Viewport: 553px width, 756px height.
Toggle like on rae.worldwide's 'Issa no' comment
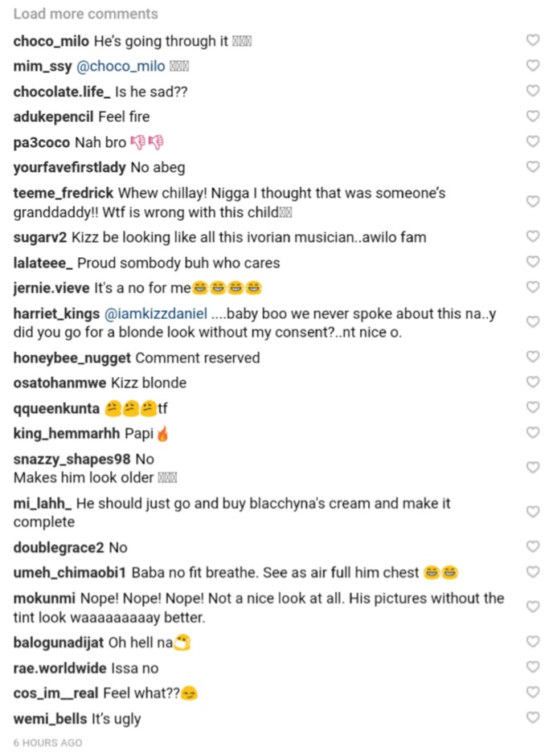click(x=532, y=667)
